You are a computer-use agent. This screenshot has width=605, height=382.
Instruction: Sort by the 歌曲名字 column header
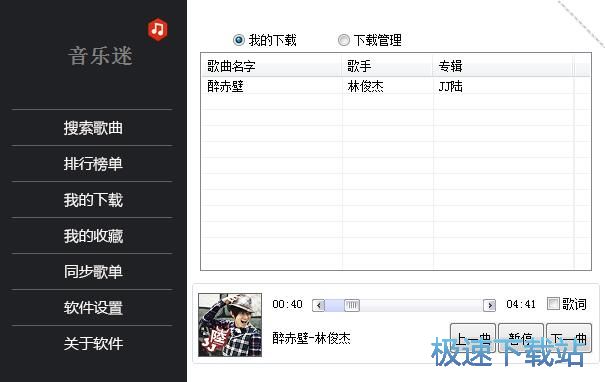tap(271, 66)
